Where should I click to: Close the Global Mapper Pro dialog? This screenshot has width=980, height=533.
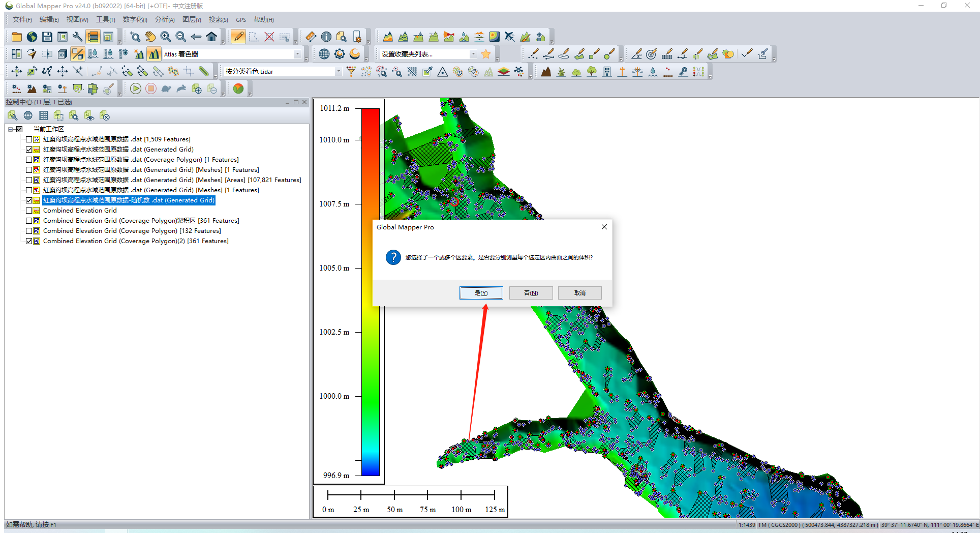click(604, 227)
